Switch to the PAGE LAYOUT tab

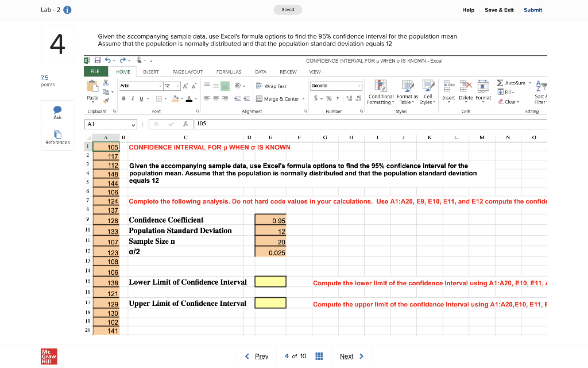[188, 72]
